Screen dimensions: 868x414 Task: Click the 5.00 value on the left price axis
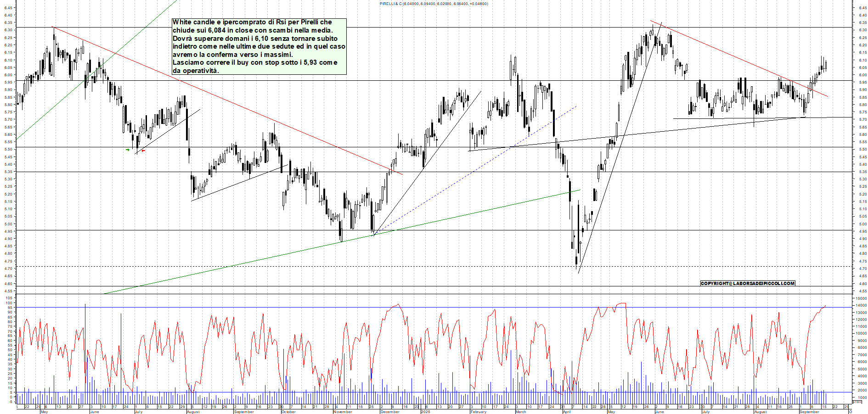[8, 224]
